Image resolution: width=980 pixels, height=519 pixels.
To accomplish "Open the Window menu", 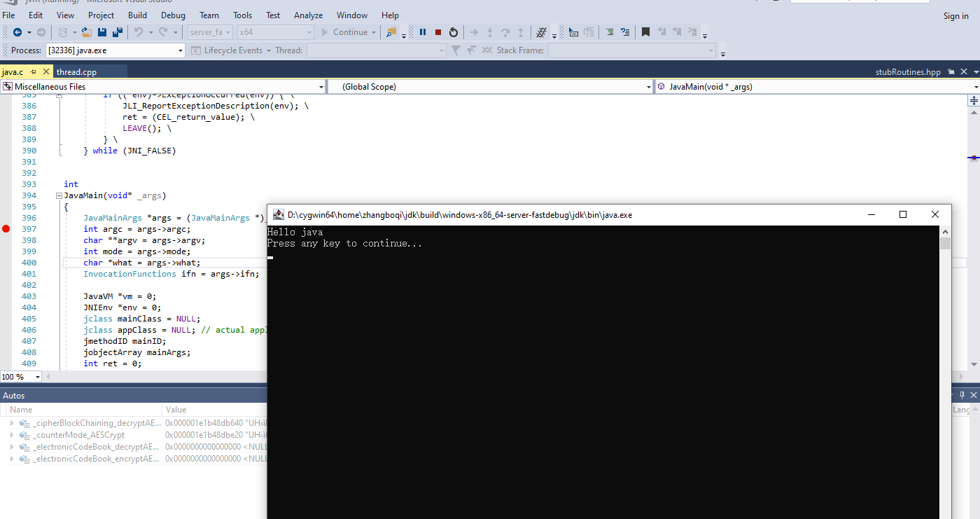I will pyautogui.click(x=352, y=15).
